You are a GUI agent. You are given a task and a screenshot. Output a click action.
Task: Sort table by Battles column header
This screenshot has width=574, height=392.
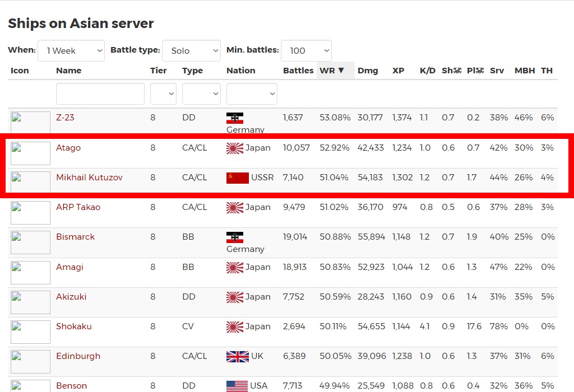pos(298,71)
